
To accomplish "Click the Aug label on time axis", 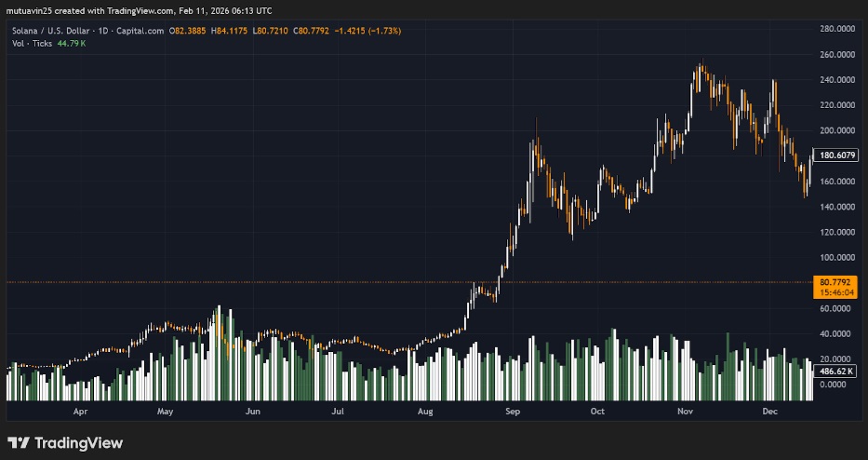I will point(425,412).
